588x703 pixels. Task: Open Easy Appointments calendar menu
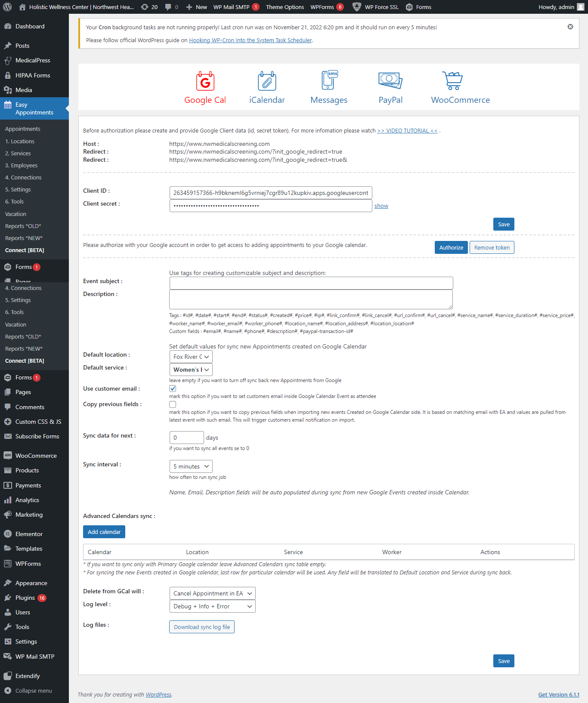click(34, 108)
